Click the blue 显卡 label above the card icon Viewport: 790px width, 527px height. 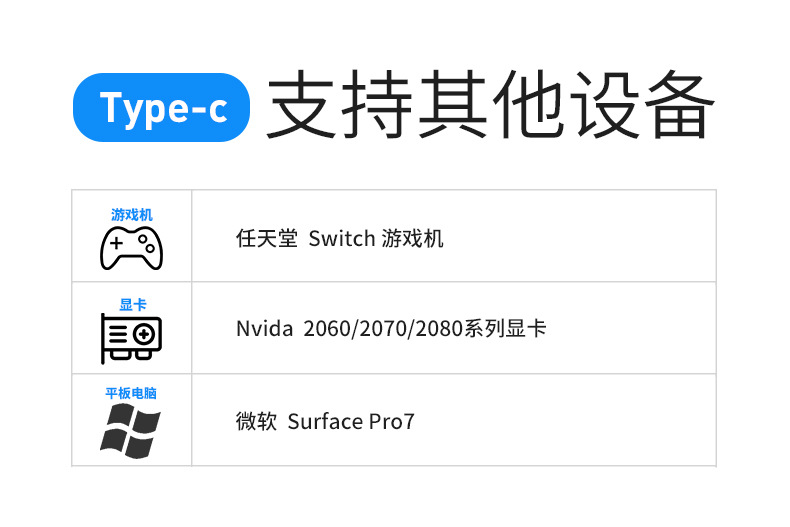click(x=132, y=305)
